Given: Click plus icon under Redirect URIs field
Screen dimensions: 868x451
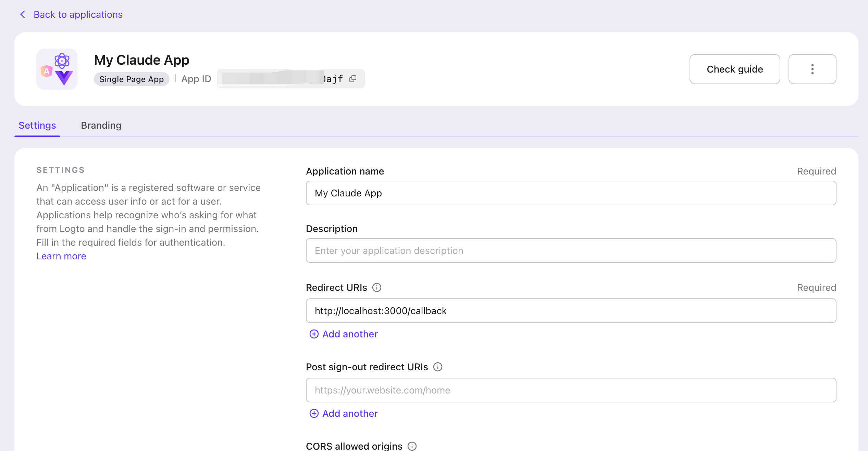Looking at the screenshot, I should (x=314, y=334).
